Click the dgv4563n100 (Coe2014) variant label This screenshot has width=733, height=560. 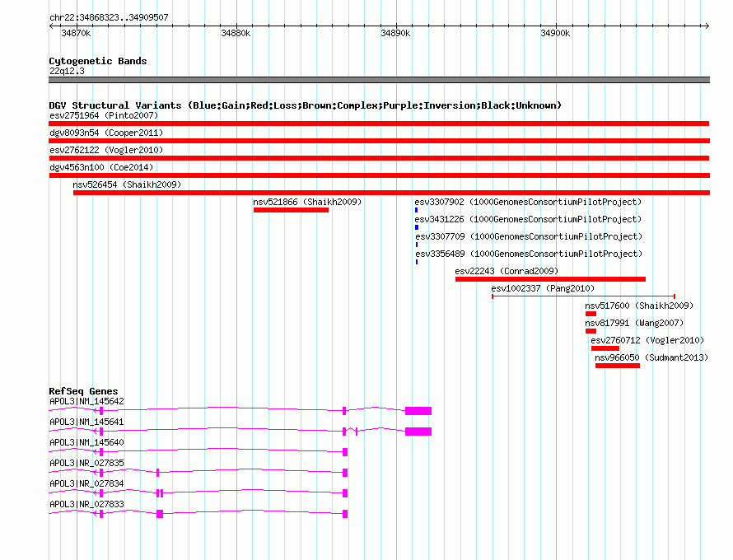coord(101,167)
